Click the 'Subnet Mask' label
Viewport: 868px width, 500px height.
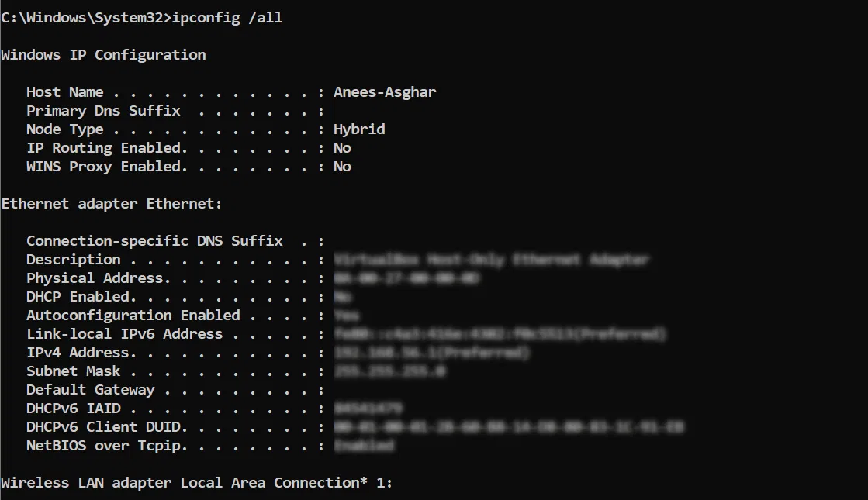coord(73,371)
